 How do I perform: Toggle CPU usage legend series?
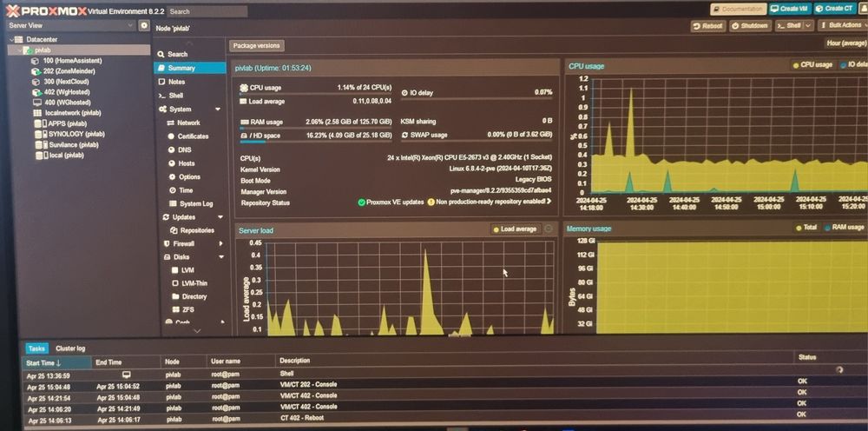[812, 65]
